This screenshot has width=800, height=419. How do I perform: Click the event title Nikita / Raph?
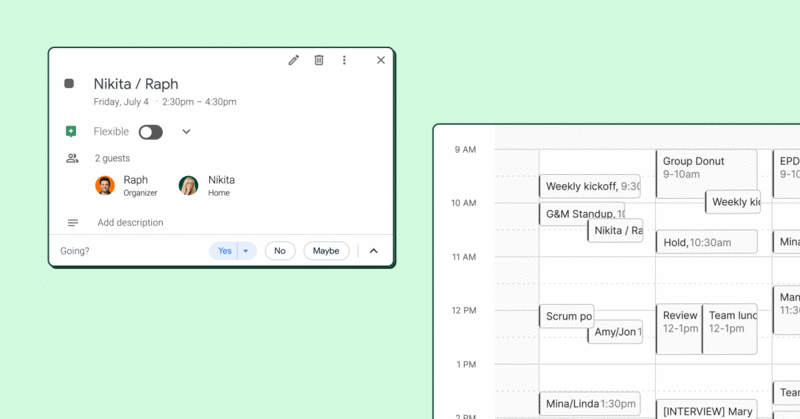pos(136,84)
